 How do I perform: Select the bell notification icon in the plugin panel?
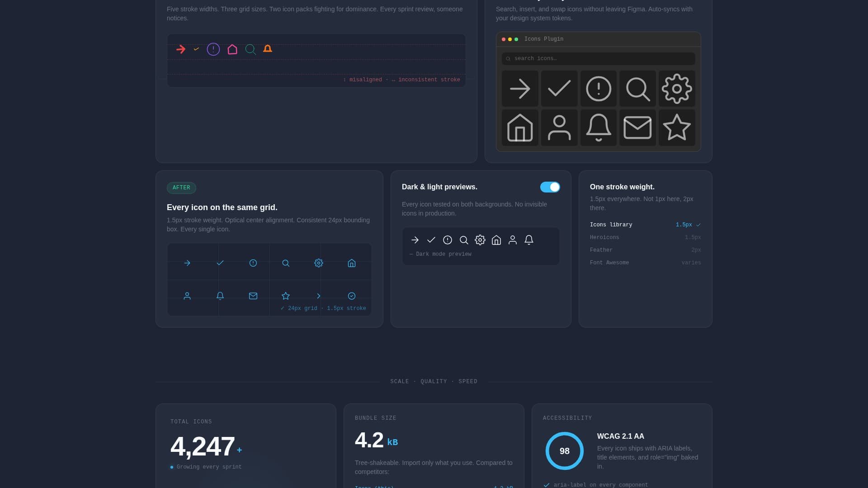[x=599, y=128]
